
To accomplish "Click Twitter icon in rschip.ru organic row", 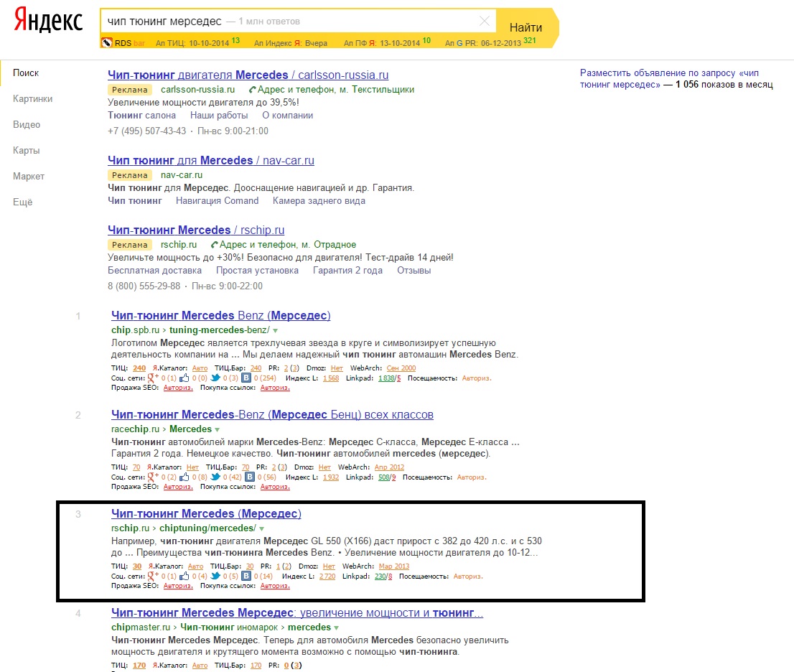I will (x=215, y=576).
